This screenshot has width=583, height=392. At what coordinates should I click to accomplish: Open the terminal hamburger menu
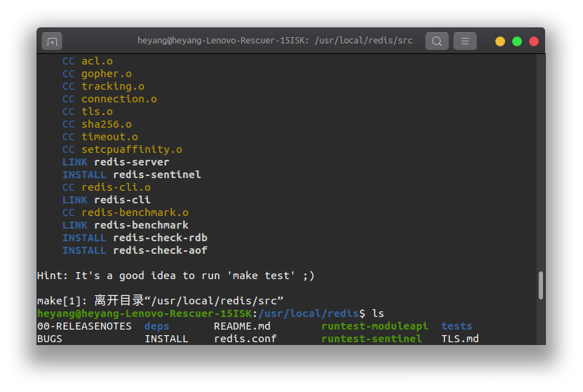(x=464, y=41)
